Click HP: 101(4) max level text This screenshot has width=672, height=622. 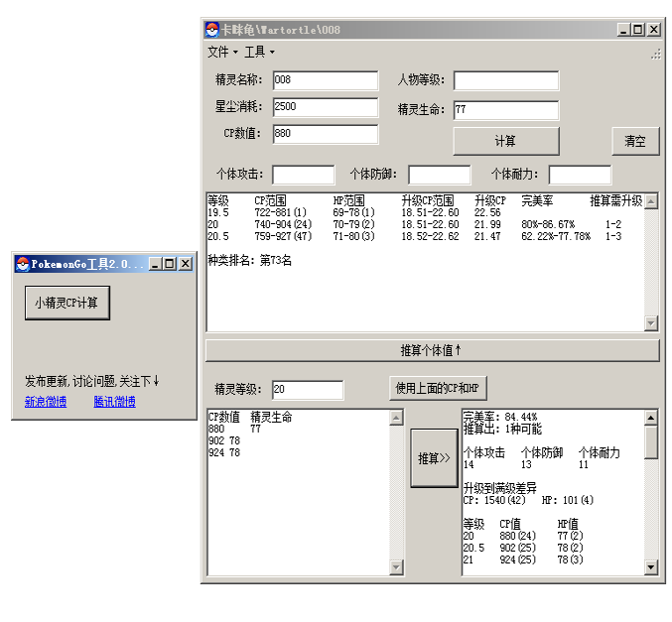coord(568,500)
